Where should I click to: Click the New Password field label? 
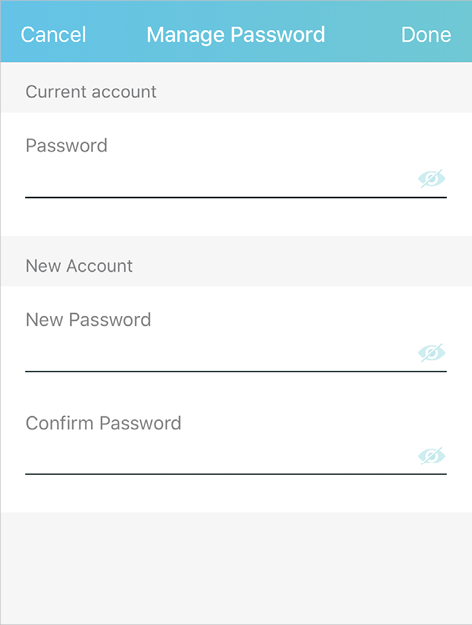pyautogui.click(x=88, y=320)
